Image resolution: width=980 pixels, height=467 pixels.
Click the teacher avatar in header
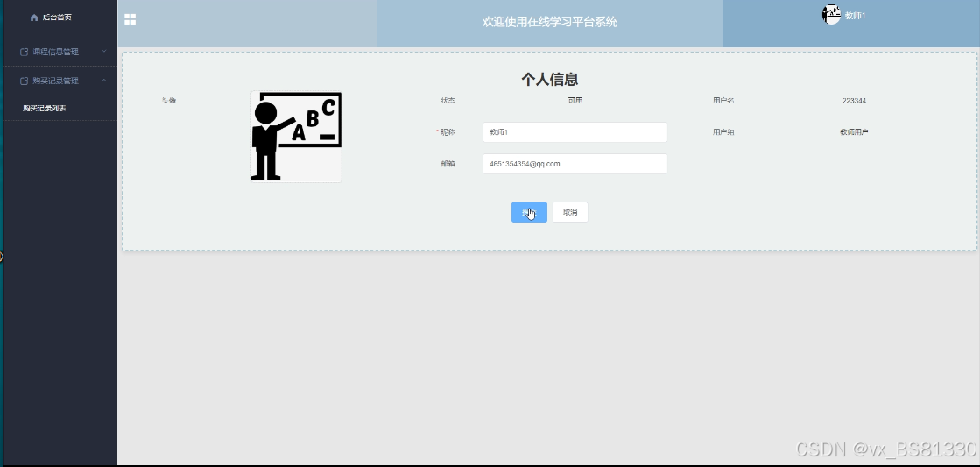831,14
